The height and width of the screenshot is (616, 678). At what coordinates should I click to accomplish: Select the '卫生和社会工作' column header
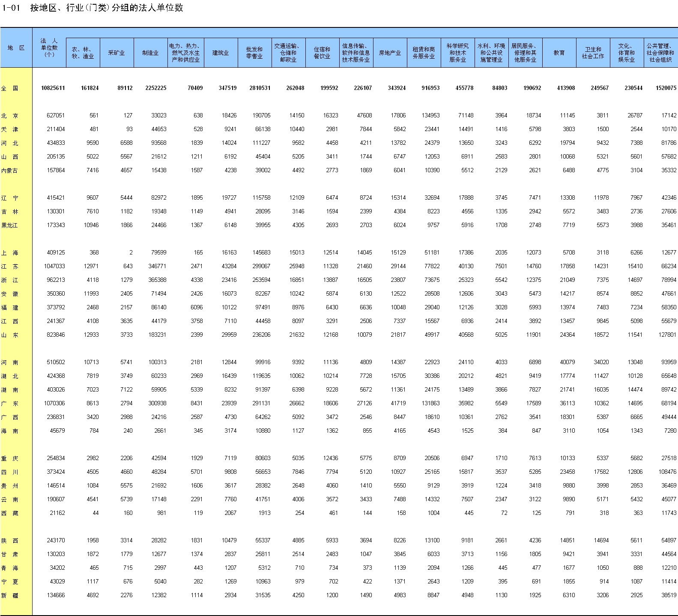593,53
